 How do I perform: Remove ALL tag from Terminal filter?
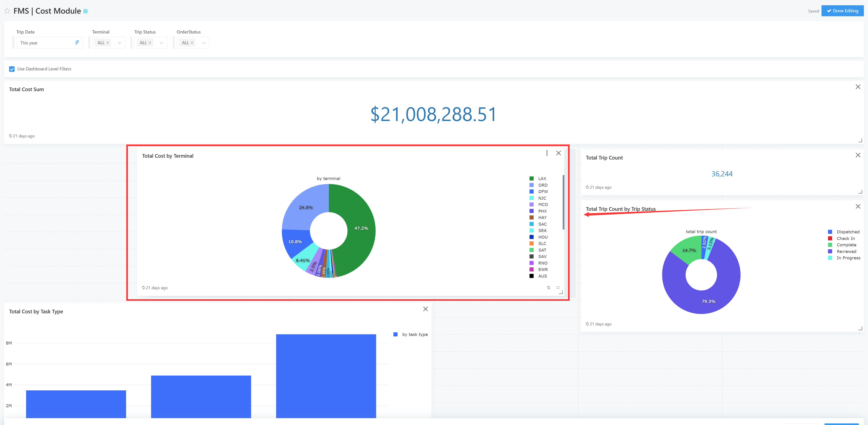pyautogui.click(x=108, y=43)
